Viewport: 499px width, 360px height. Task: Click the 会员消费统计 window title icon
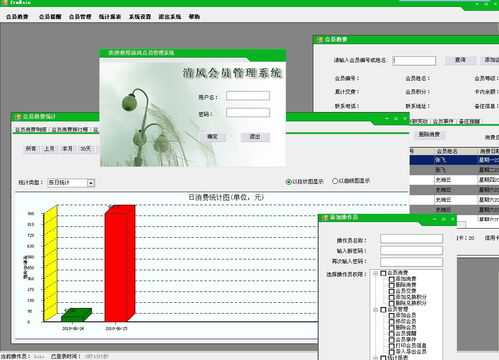(17, 117)
